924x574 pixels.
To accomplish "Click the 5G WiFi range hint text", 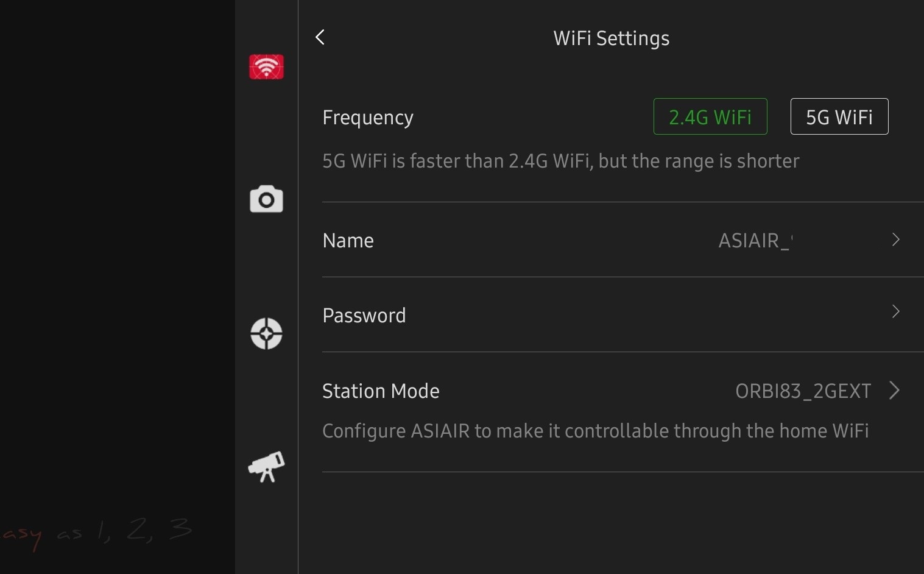I will click(560, 161).
